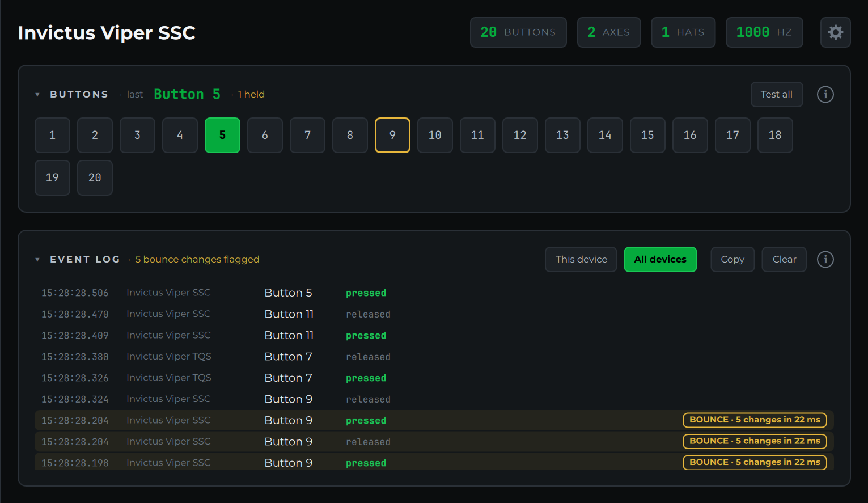Select log row at 15:28:28.506
Image resolution: width=868 pixels, height=503 pixels.
click(434, 293)
